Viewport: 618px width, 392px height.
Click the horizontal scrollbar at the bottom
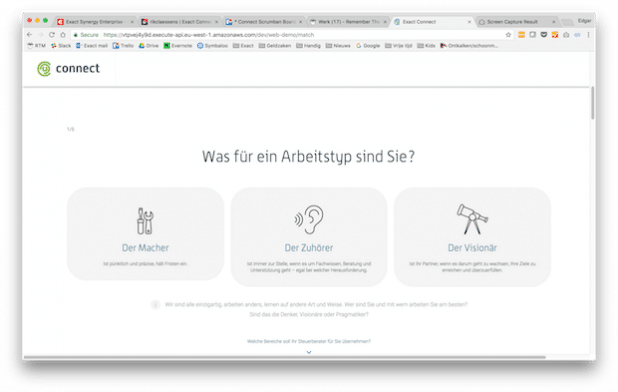[285, 357]
